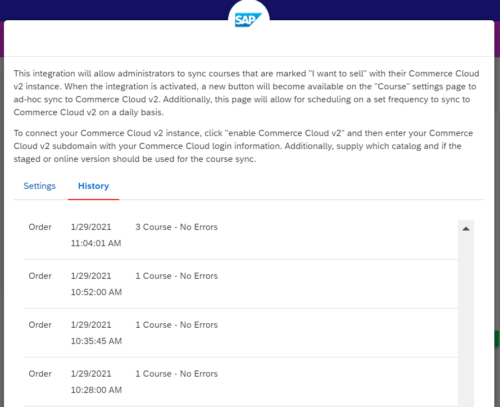
Task: Switch to the Settings tab
Action: [x=40, y=186]
